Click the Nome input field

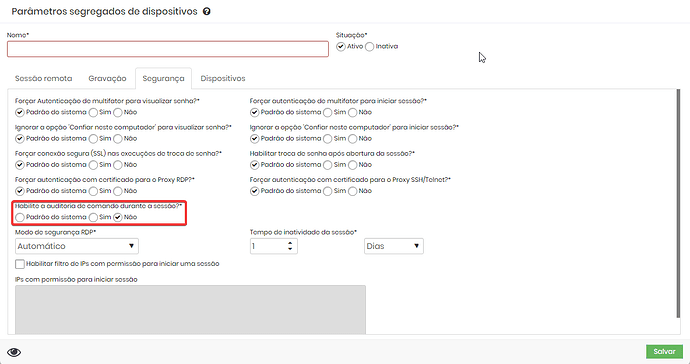click(168, 49)
